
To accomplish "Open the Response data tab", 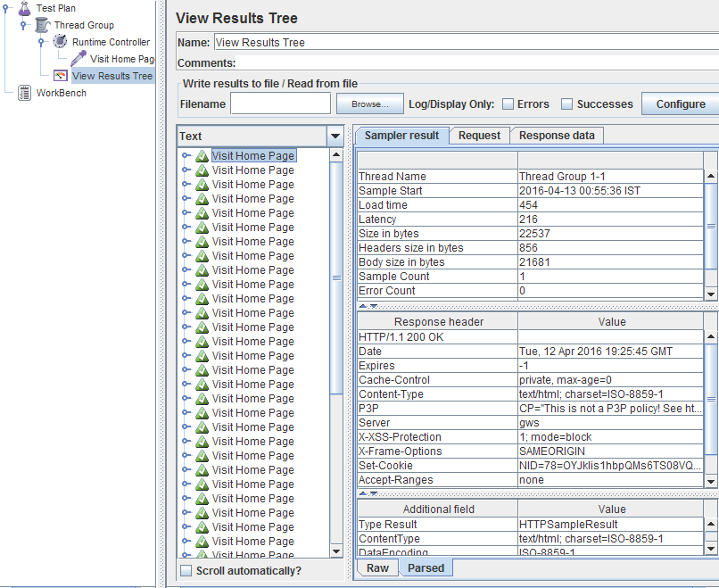I will (557, 136).
